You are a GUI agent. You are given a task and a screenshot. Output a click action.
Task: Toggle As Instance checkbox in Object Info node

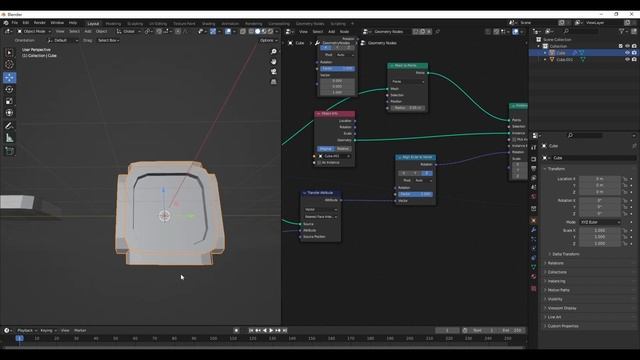(x=319, y=162)
